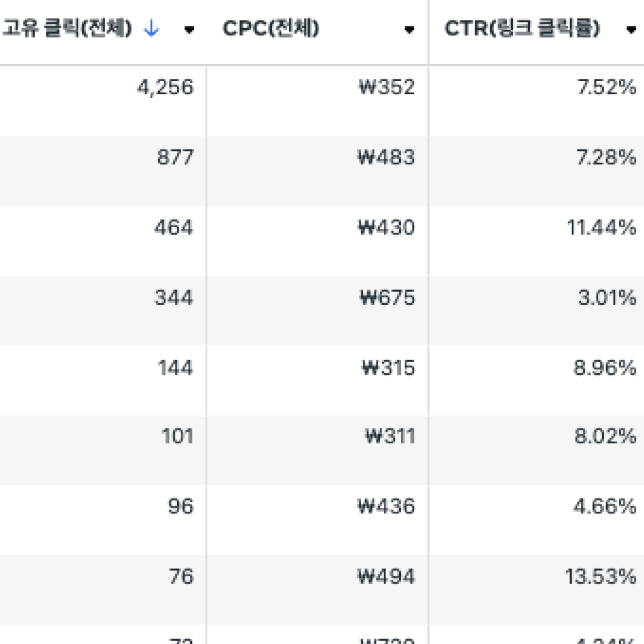Select the 344 unique clicks cell
This screenshot has width=644, height=644.
tap(103, 310)
